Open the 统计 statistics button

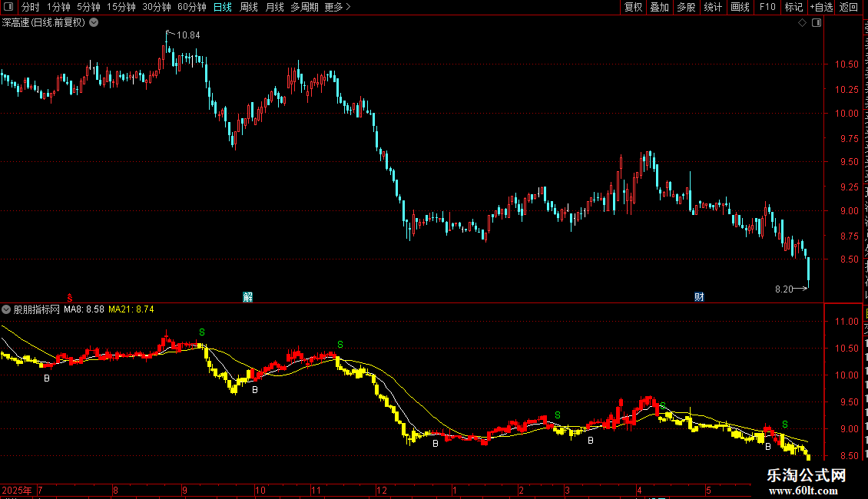click(x=712, y=7)
